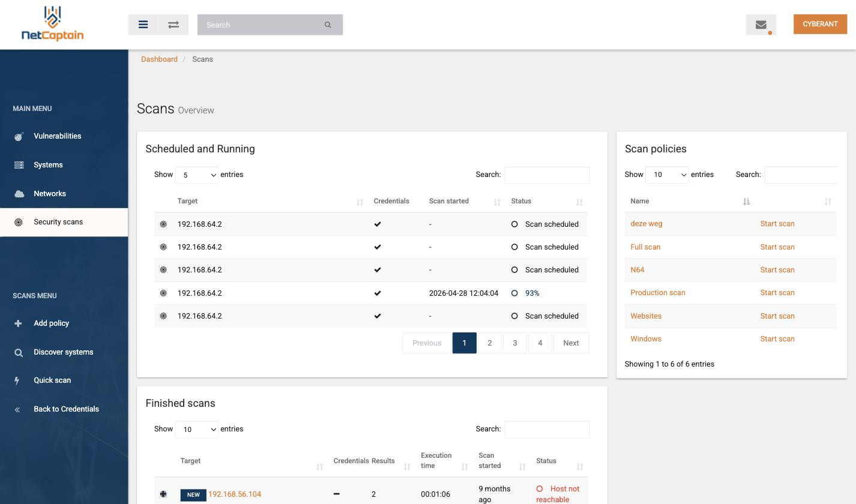This screenshot has height=504, width=856.
Task: Click the Networks cloud icon
Action: click(x=19, y=194)
